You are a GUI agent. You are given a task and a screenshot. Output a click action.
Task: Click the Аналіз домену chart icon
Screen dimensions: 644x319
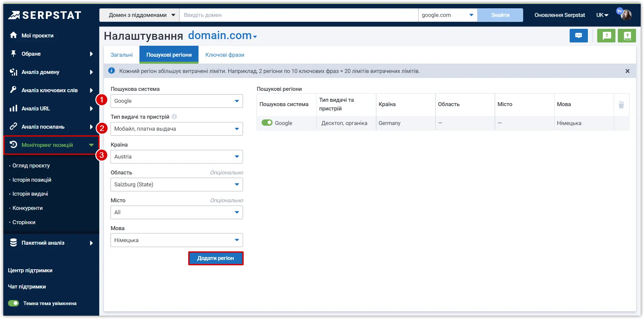coord(13,72)
